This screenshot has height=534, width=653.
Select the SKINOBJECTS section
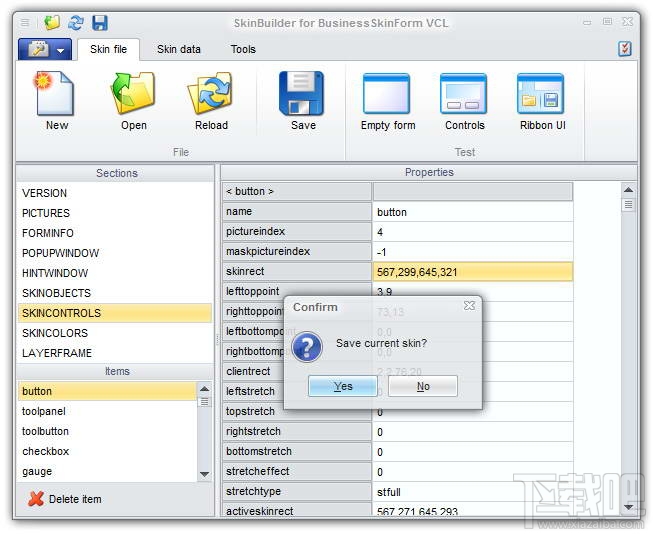(x=115, y=293)
